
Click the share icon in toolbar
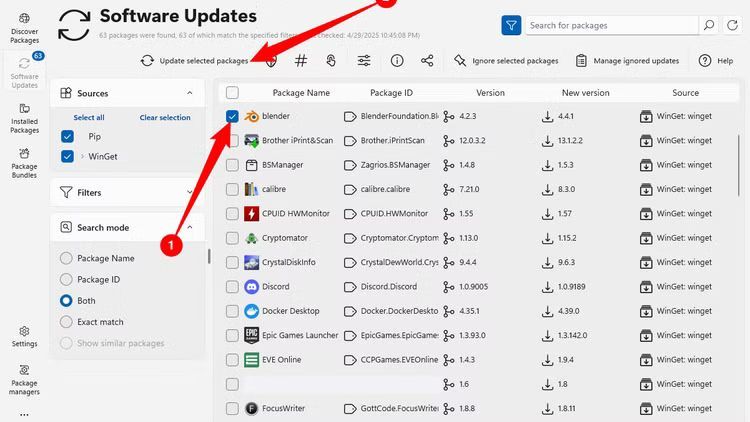click(x=427, y=61)
